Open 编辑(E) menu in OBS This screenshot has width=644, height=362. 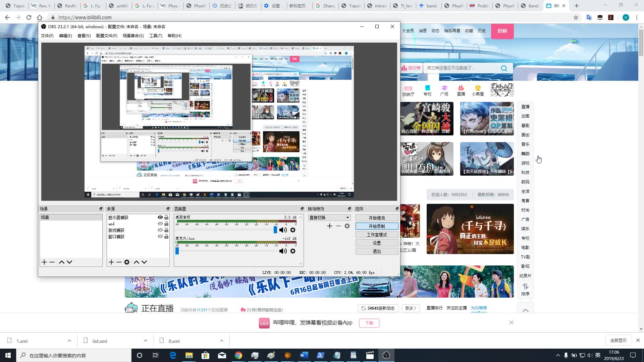[65, 36]
